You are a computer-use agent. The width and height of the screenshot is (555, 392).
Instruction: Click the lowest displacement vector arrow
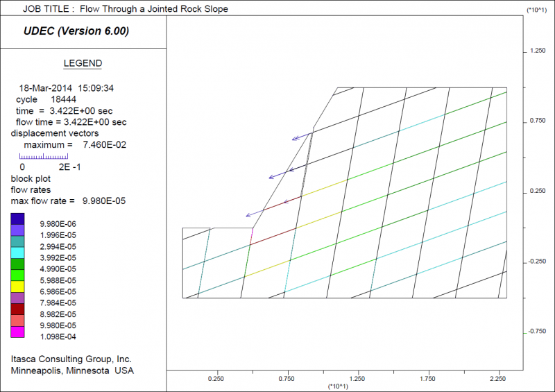(255, 213)
